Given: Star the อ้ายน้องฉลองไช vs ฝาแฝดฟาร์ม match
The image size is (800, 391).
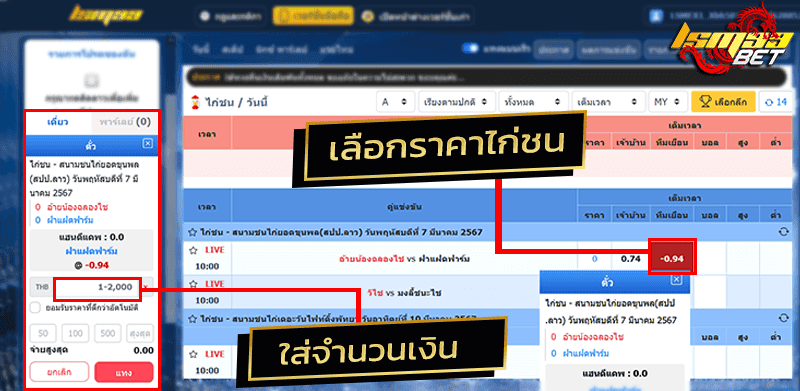Looking at the screenshot, I should point(192,250).
